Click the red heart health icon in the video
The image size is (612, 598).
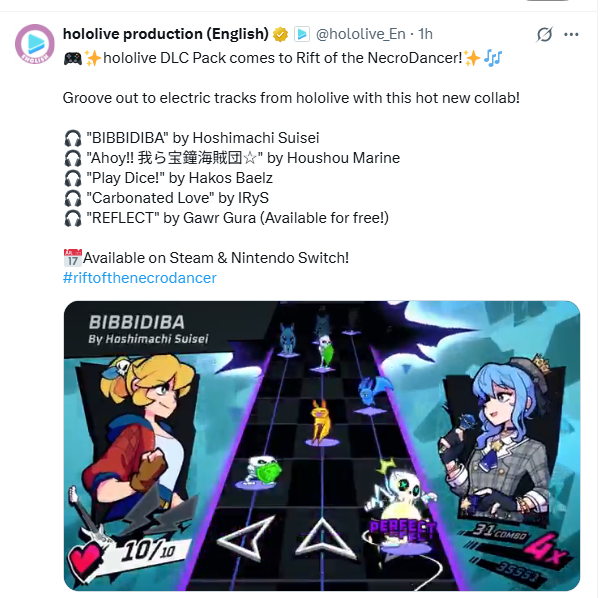click(x=84, y=559)
